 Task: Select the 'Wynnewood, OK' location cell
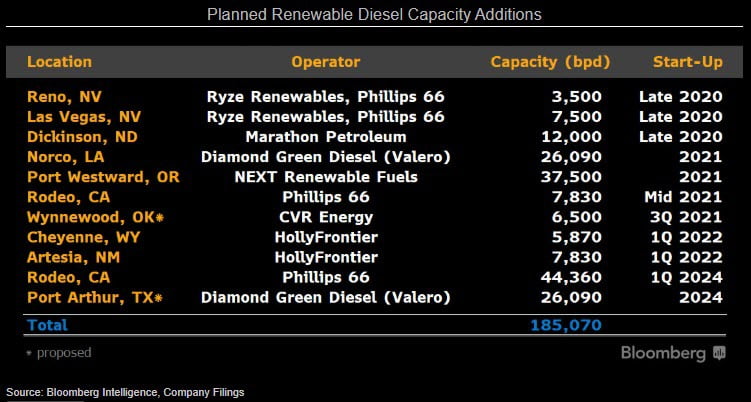pos(95,218)
